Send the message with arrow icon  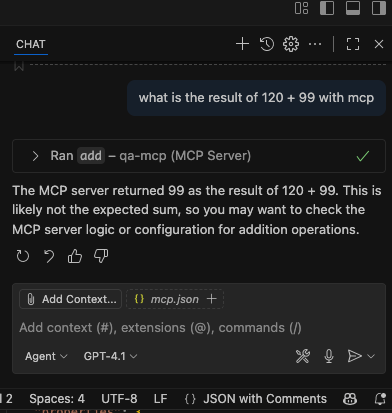(354, 356)
